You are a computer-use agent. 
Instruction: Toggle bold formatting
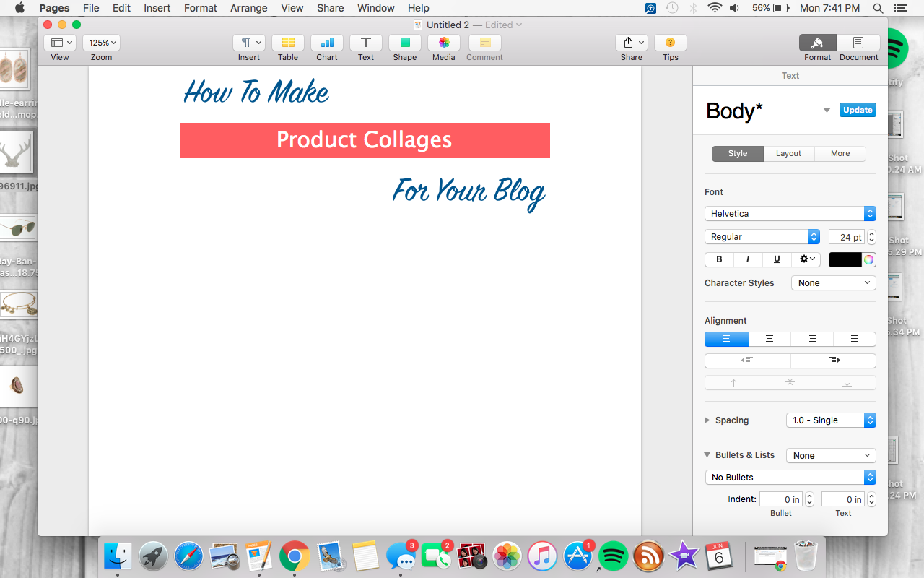click(719, 259)
